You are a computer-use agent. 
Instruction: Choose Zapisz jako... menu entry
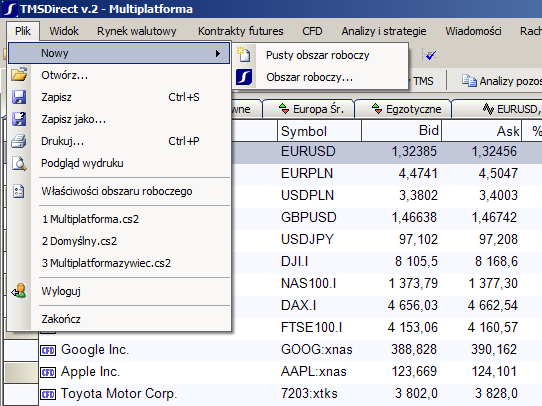click(119, 119)
